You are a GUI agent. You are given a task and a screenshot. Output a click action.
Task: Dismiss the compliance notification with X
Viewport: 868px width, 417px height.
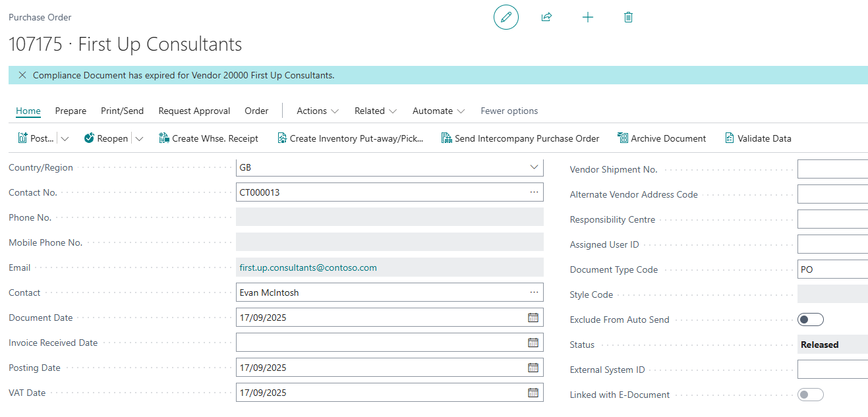click(22, 75)
